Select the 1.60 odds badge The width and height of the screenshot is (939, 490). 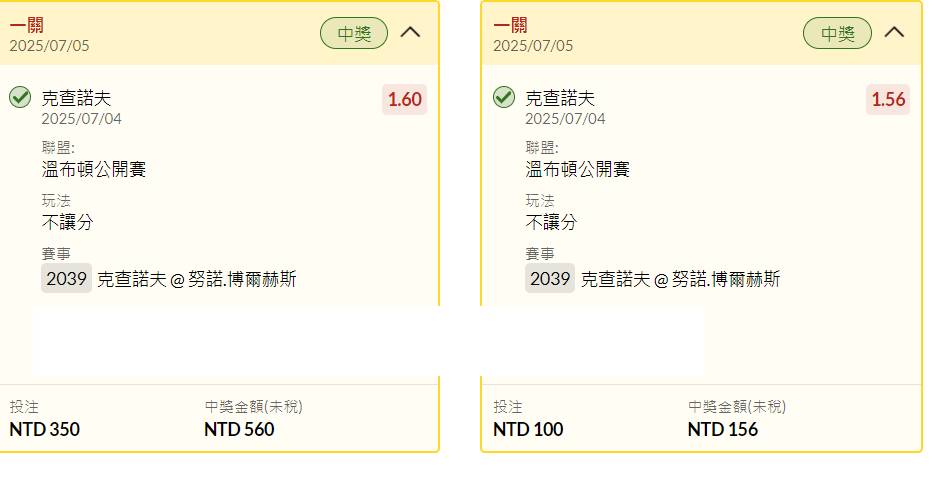click(404, 99)
